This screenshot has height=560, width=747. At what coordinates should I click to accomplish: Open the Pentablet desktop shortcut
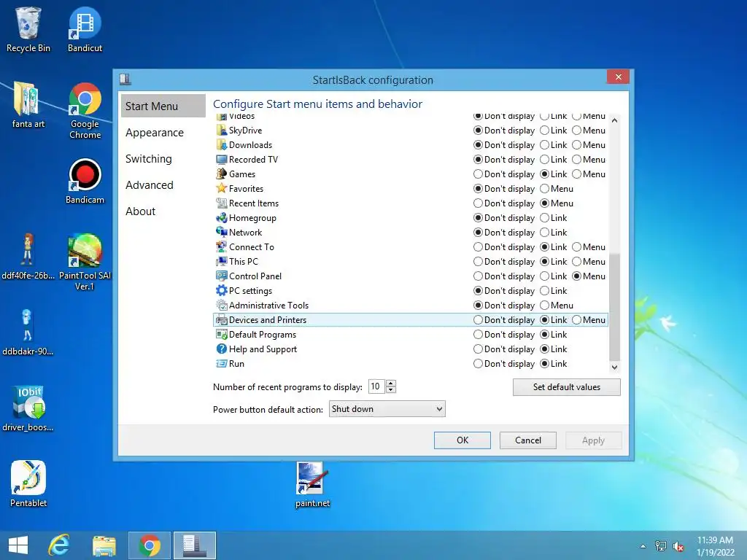pos(28,484)
